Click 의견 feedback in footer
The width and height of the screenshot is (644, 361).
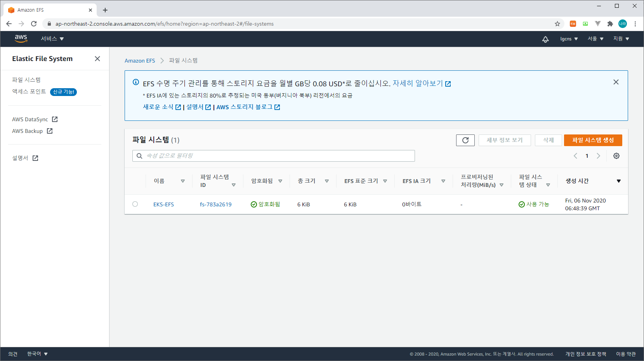pos(13,354)
